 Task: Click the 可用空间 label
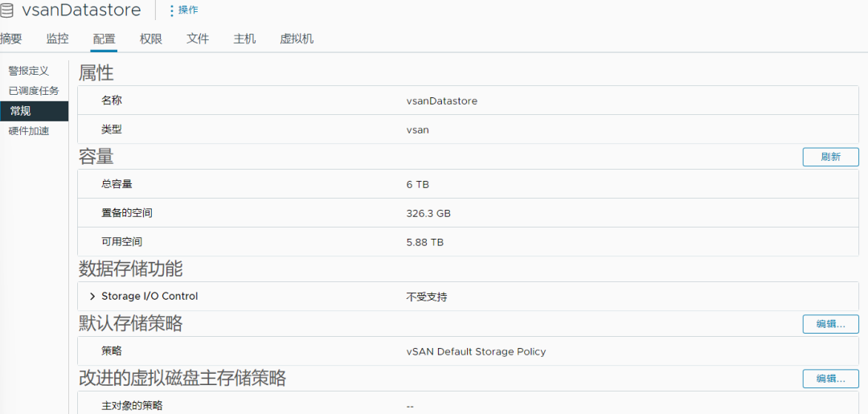[x=121, y=242]
